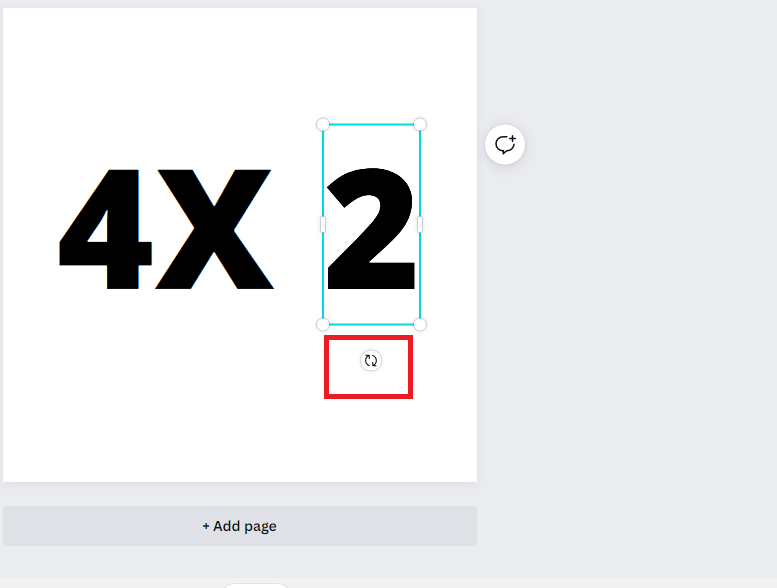Click the blank page area below the 4X text
777x588 pixels.
[x=164, y=386]
